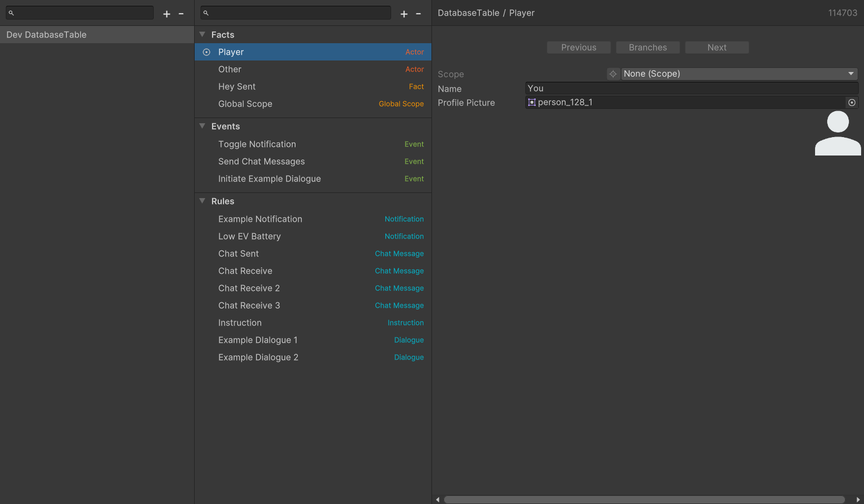Open the Branches view
Screen dimensions: 864x504
[648, 47]
